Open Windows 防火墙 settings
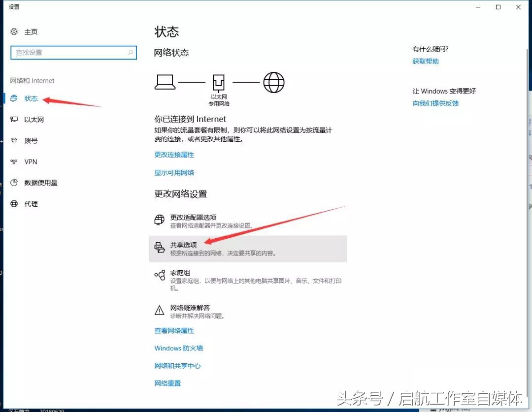This screenshot has height=412, width=532. click(179, 348)
